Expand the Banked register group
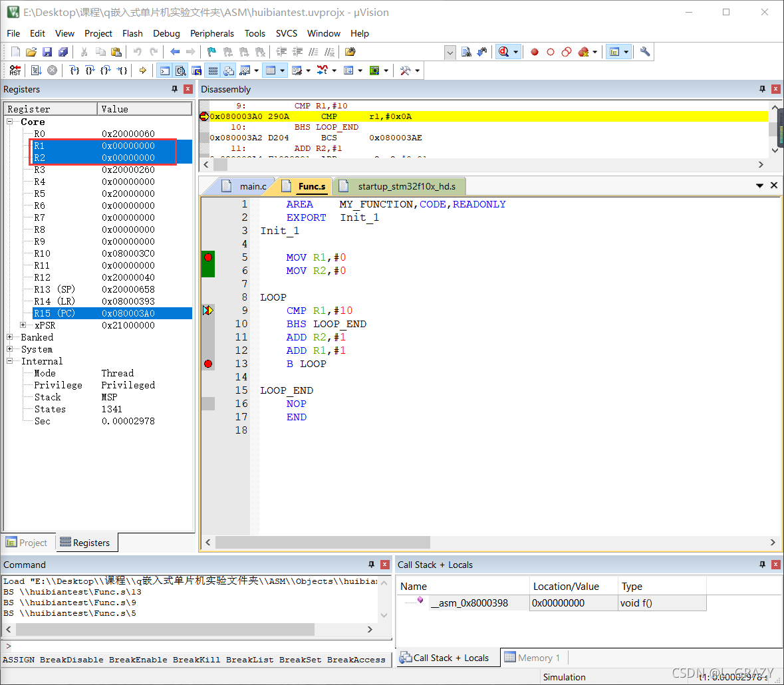This screenshot has width=784, height=685. click(x=9, y=337)
